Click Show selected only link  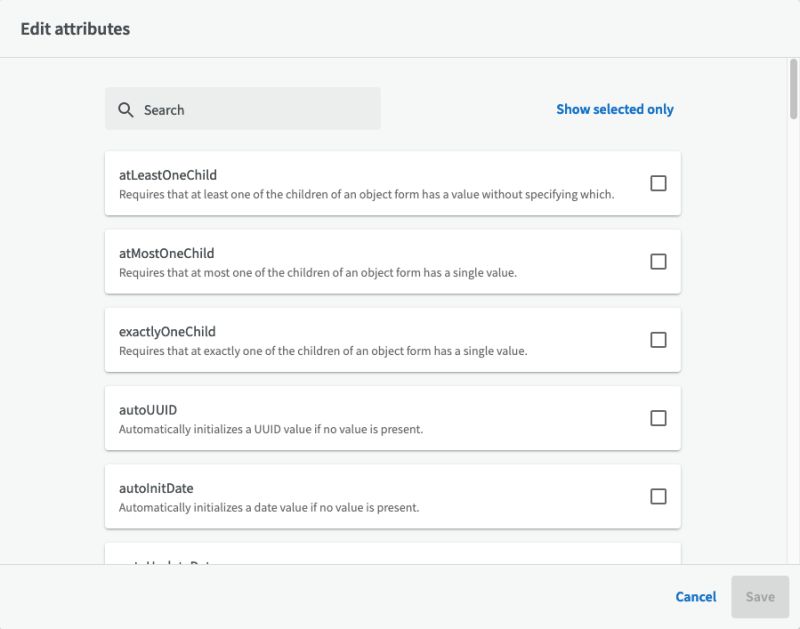pyautogui.click(x=615, y=109)
